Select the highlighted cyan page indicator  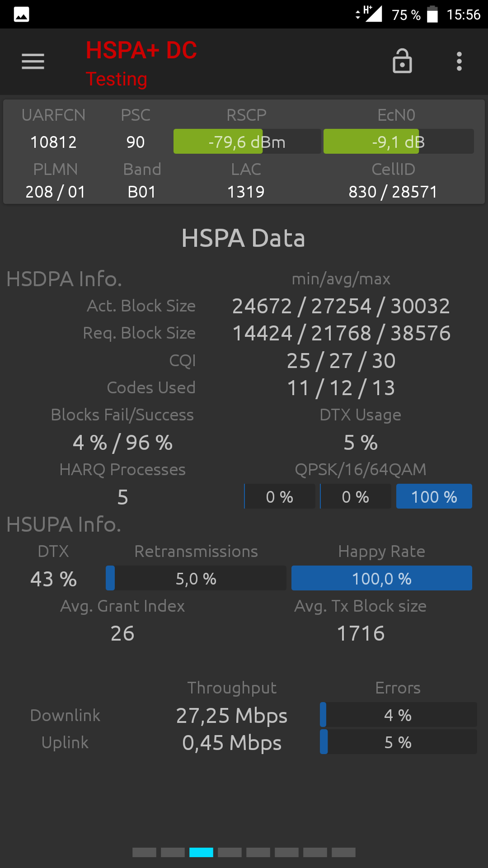[201, 853]
